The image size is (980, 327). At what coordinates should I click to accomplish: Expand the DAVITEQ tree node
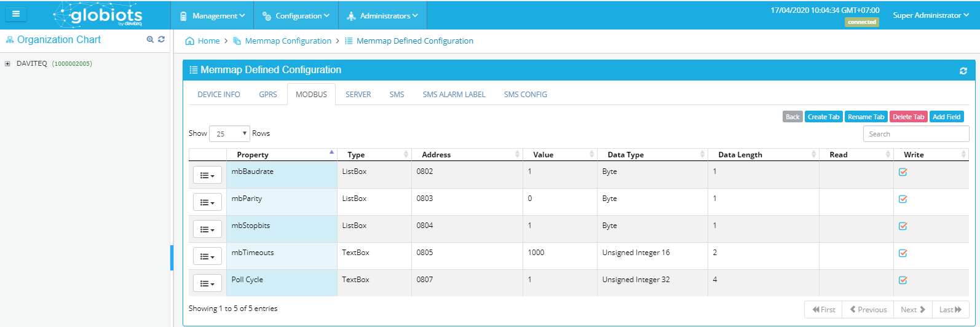click(7, 63)
